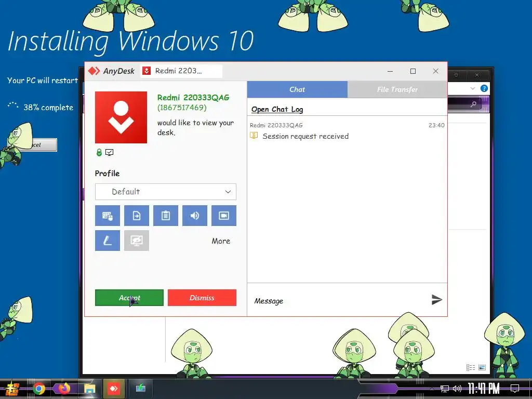Launch Google Chrome from taskbar
This screenshot has width=532, height=399.
coord(39,389)
